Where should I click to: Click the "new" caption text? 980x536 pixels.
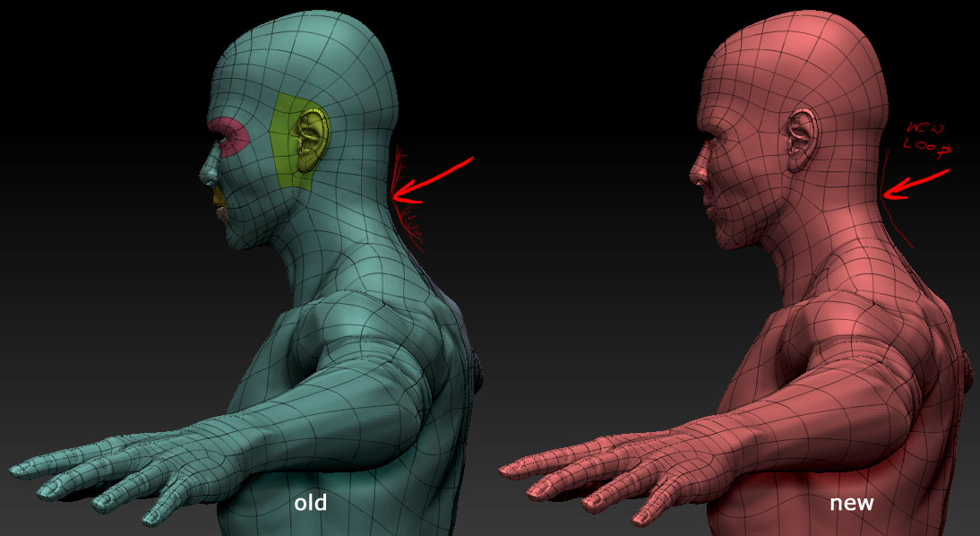852,502
